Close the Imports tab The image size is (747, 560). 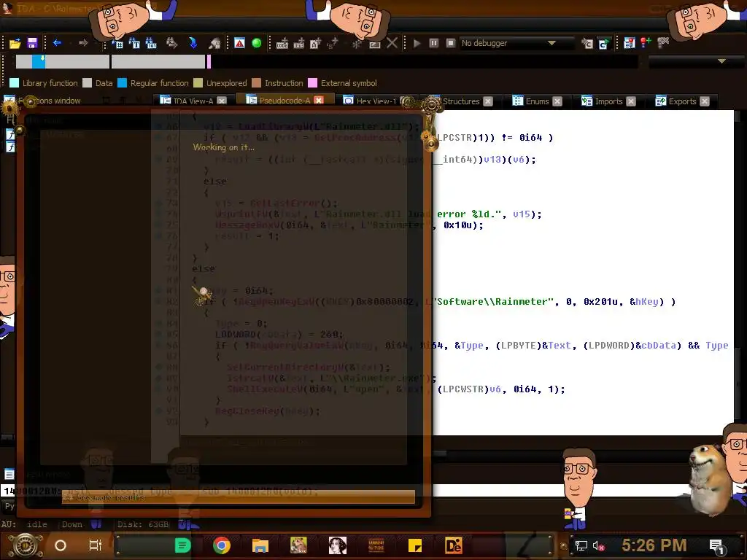[631, 101]
